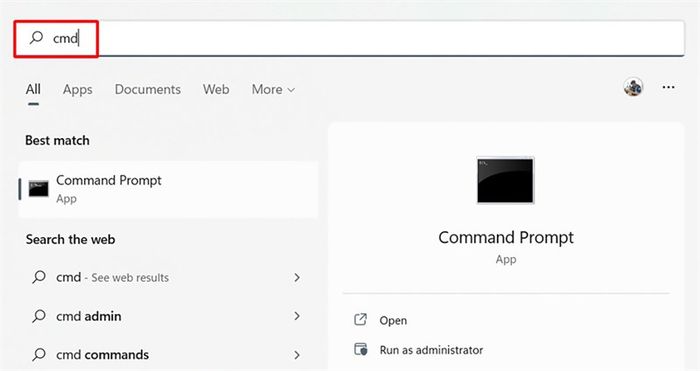Click Run as administrator

click(x=431, y=350)
